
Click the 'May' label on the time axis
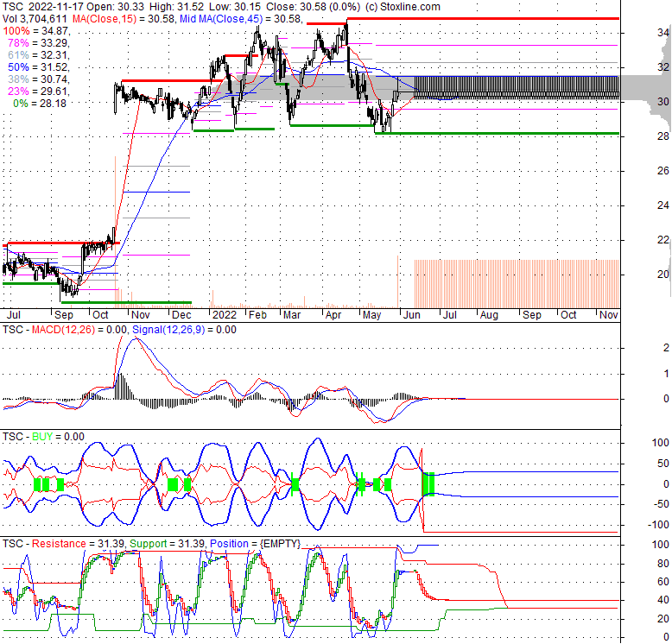[371, 315]
